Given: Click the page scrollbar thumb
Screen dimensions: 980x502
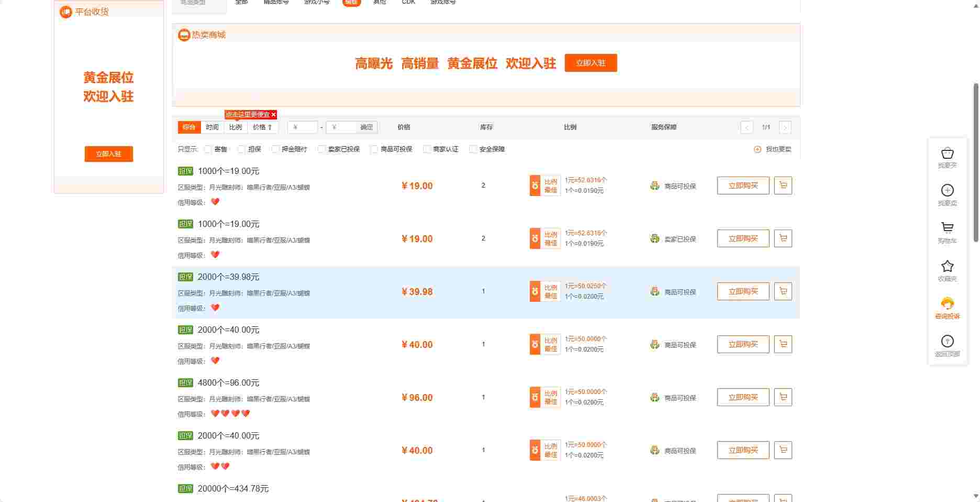Looking at the screenshot, I should [976, 162].
